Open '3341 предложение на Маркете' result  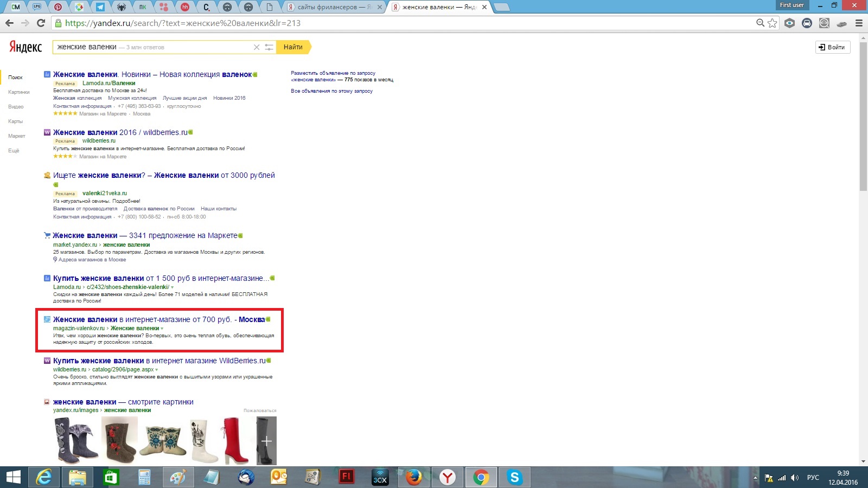click(x=145, y=235)
